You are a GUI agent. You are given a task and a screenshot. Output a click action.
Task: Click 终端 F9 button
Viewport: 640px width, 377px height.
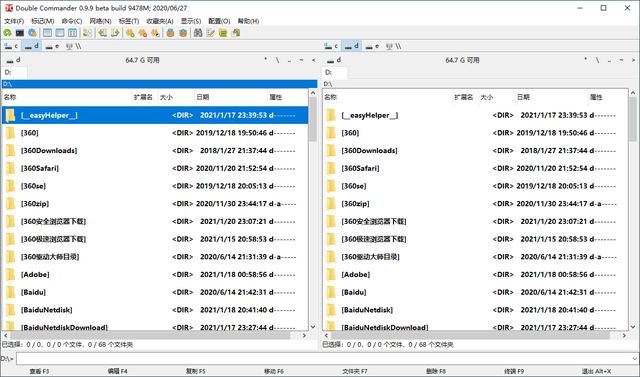click(x=514, y=371)
